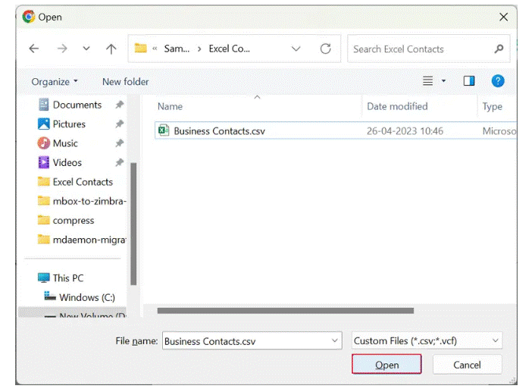
Task: Open the Custom Files type dropdown
Action: click(427, 340)
